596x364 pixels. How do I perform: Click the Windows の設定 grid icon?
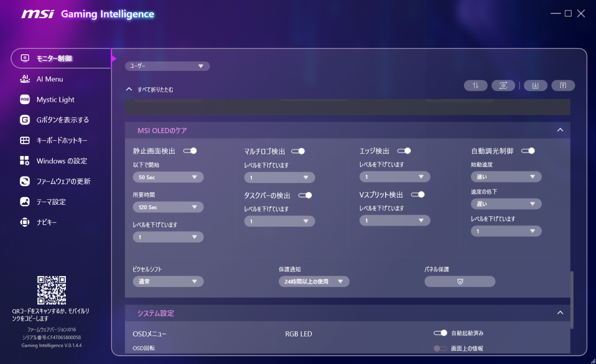click(x=25, y=161)
